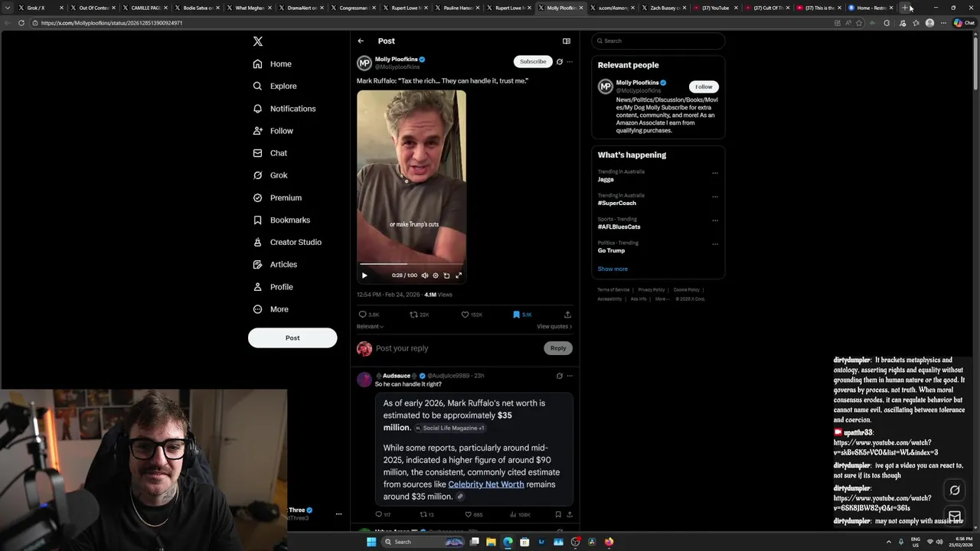Play the Mark Ruffalo video
This screenshot has height=551, width=980.
[x=364, y=275]
